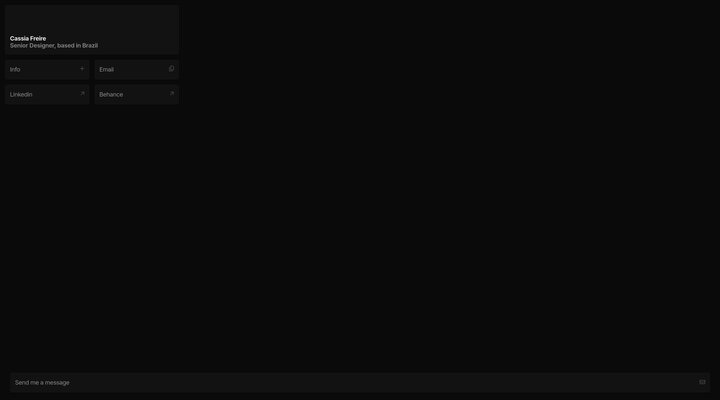This screenshot has height=400, width=720.
Task: Click the Cassia Freire profile card
Action: pos(92,30)
